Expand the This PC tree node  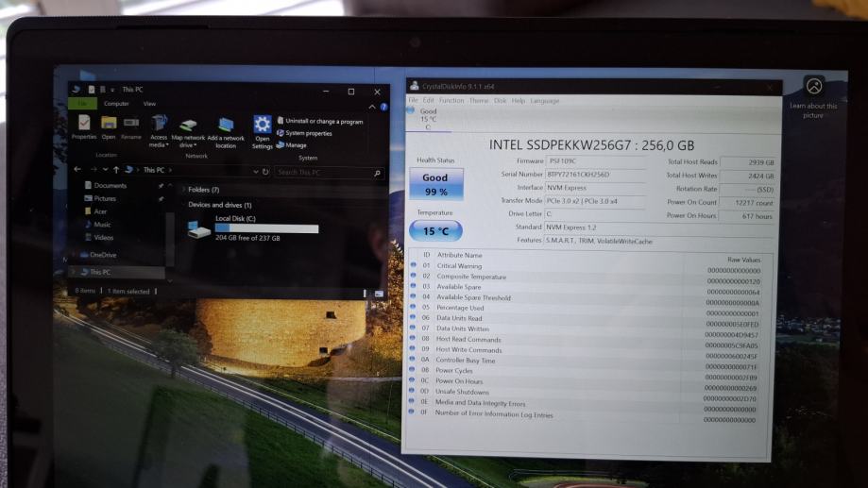pos(75,272)
